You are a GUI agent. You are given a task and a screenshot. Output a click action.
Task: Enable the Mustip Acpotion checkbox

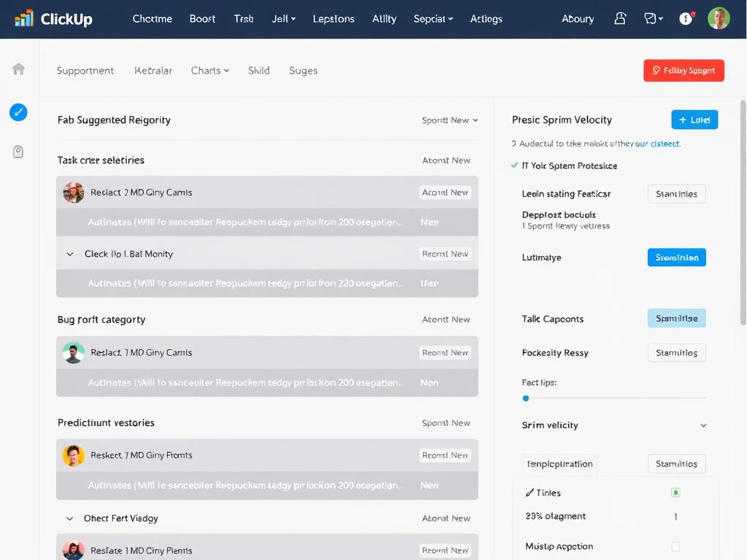[x=676, y=546]
